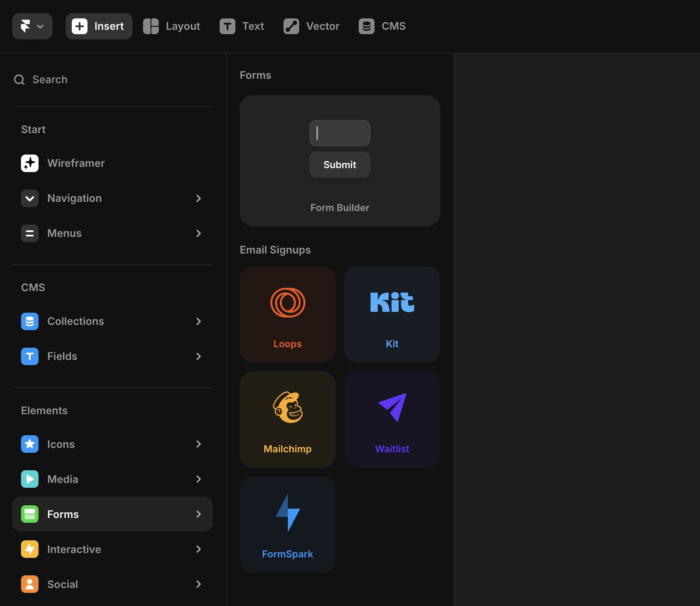Click the Social label in Elements
This screenshot has width=700, height=606.
[63, 584]
